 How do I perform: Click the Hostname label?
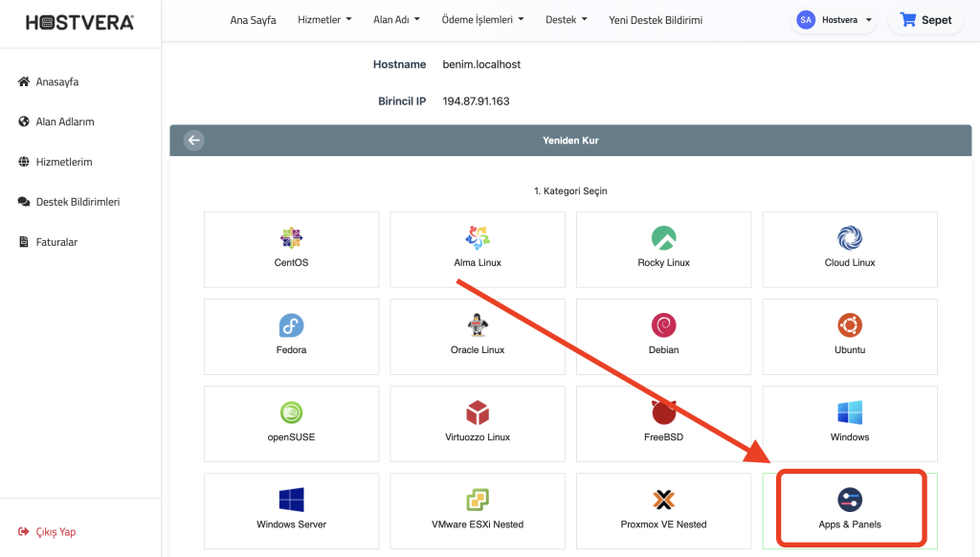point(399,64)
